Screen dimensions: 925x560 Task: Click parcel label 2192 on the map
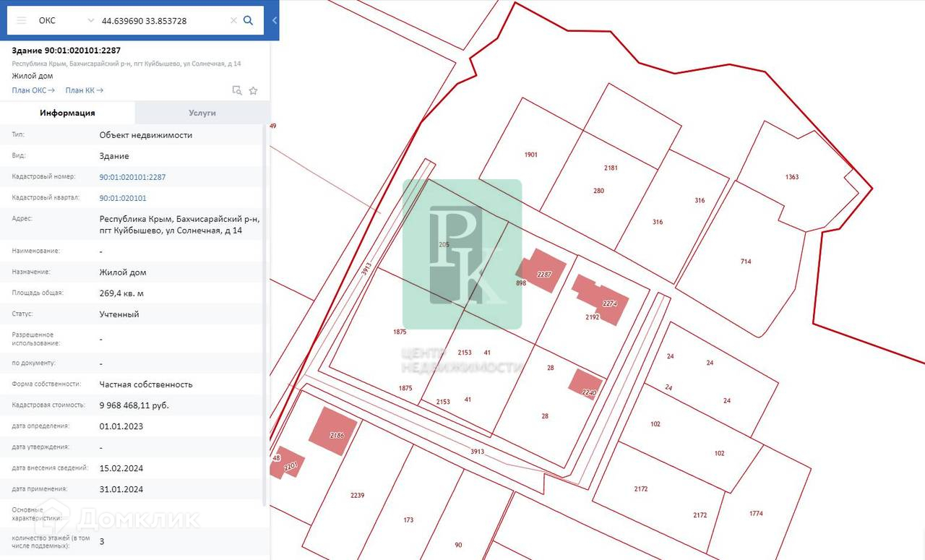coord(593,317)
